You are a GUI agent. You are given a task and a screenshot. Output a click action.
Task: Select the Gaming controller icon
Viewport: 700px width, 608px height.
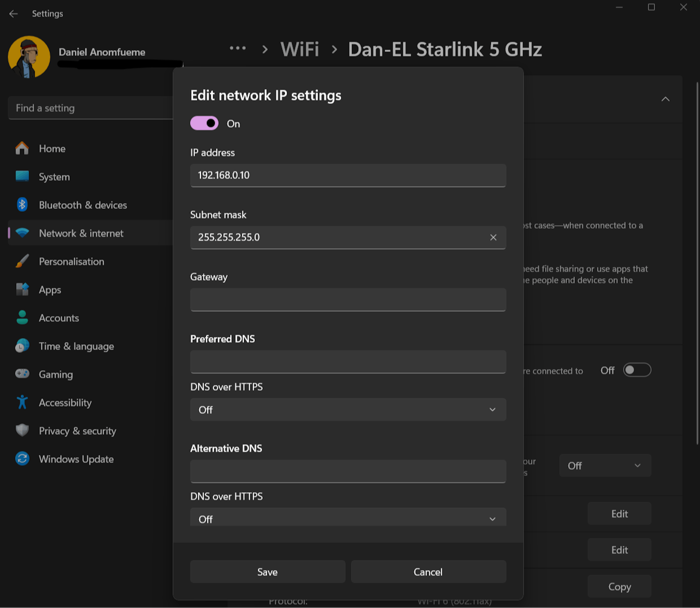(22, 374)
